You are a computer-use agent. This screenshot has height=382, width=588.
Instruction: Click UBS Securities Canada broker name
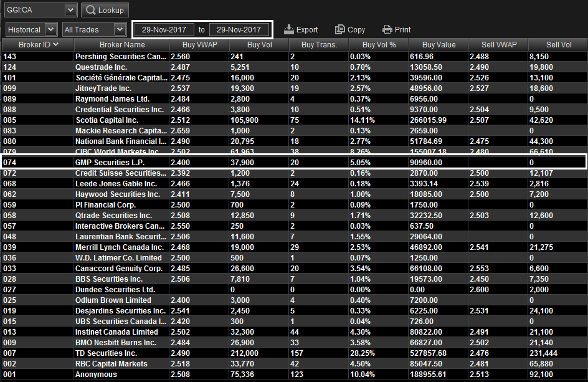pyautogui.click(x=121, y=322)
